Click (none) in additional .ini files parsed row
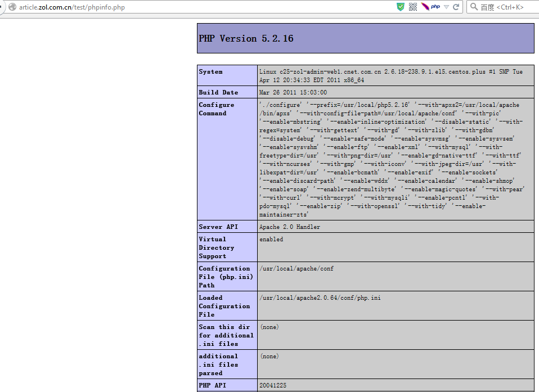This screenshot has width=539, height=392. pyautogui.click(x=269, y=356)
